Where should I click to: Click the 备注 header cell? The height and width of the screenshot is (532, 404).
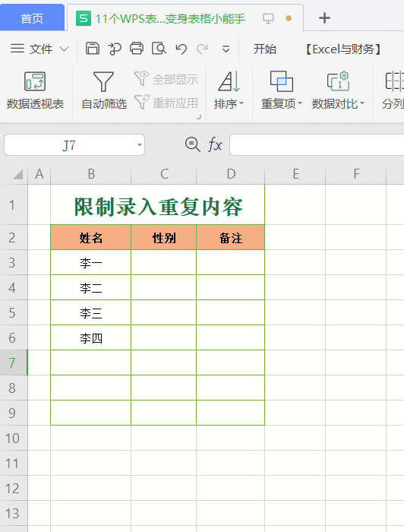pos(230,237)
